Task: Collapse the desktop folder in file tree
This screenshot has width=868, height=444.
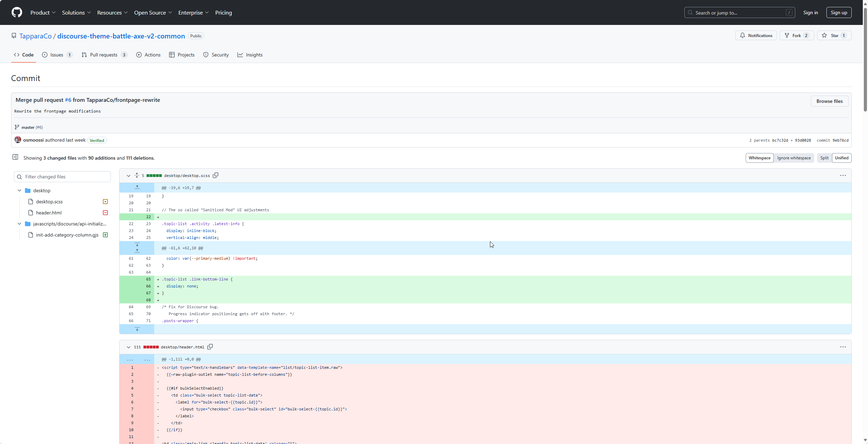Action: click(x=19, y=190)
